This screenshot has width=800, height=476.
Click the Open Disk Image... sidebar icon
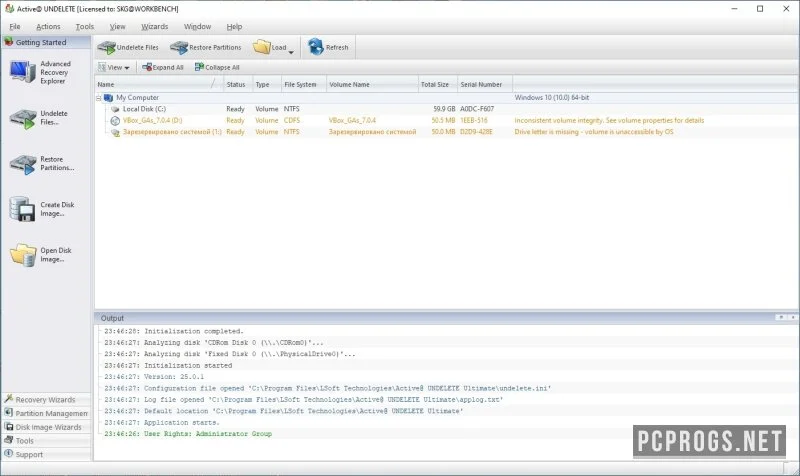coord(23,255)
